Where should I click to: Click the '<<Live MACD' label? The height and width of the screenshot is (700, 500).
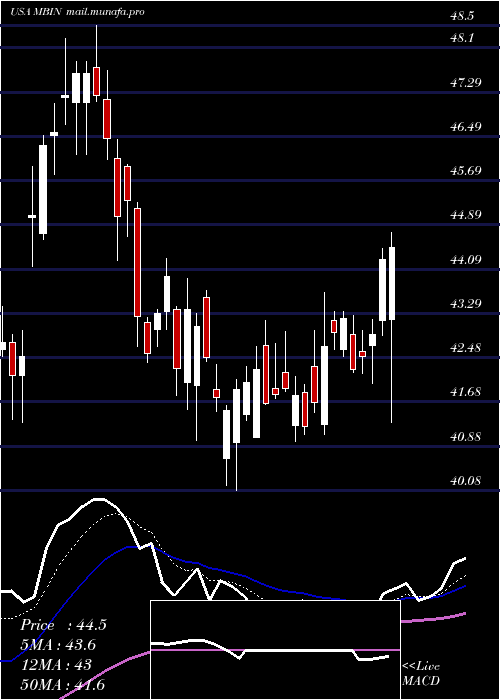tap(421, 674)
